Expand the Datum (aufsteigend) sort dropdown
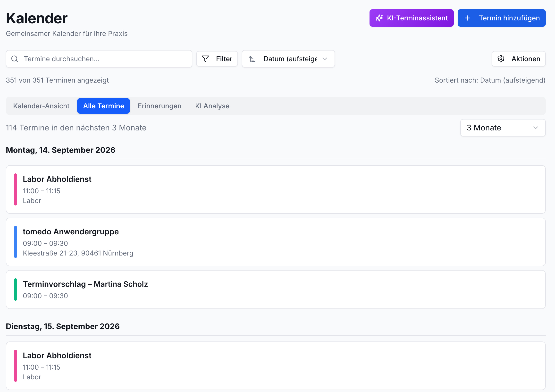 coord(288,59)
